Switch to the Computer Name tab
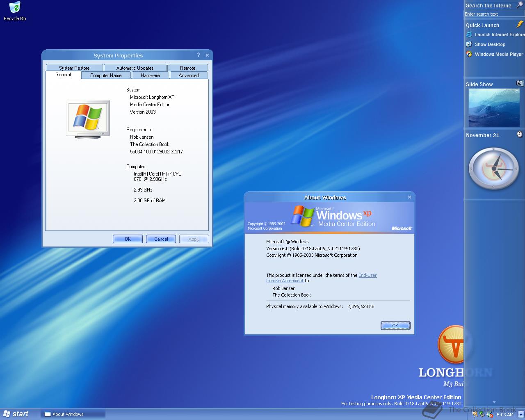The image size is (525, 420). (106, 75)
